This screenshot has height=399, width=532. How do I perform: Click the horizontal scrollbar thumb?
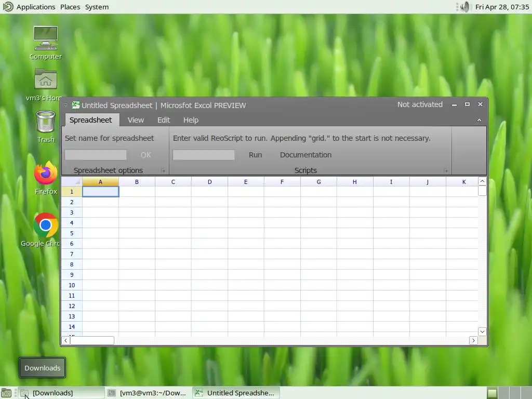point(92,340)
